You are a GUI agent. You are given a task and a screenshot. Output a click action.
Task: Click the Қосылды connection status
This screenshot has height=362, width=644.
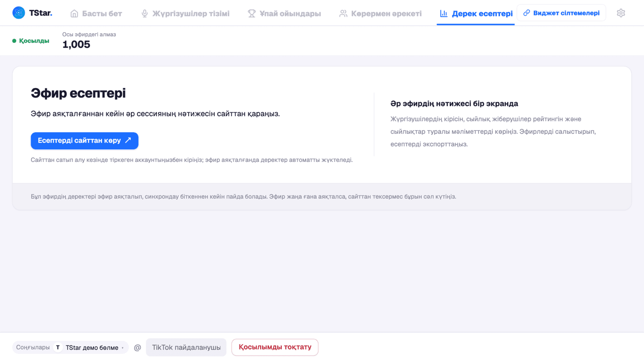click(x=31, y=41)
